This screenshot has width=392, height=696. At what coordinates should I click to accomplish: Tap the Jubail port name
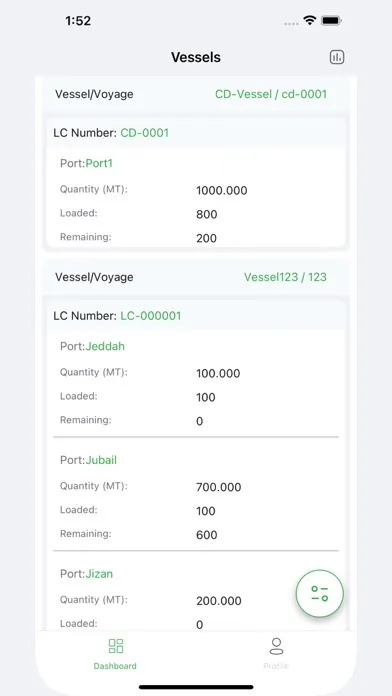pos(101,460)
